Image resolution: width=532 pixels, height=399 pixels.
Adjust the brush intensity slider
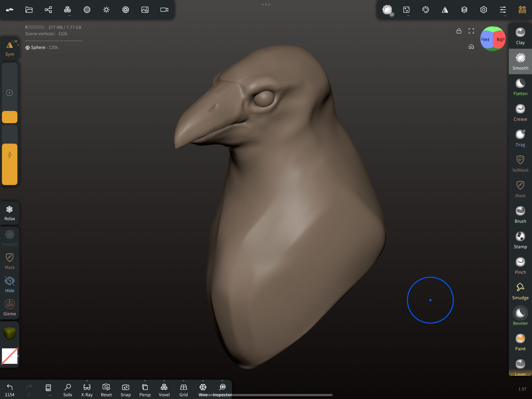coord(10,155)
